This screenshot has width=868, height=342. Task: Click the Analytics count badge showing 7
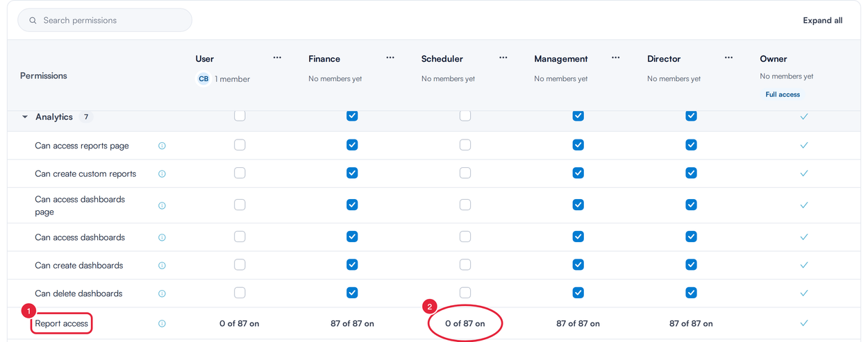86,117
